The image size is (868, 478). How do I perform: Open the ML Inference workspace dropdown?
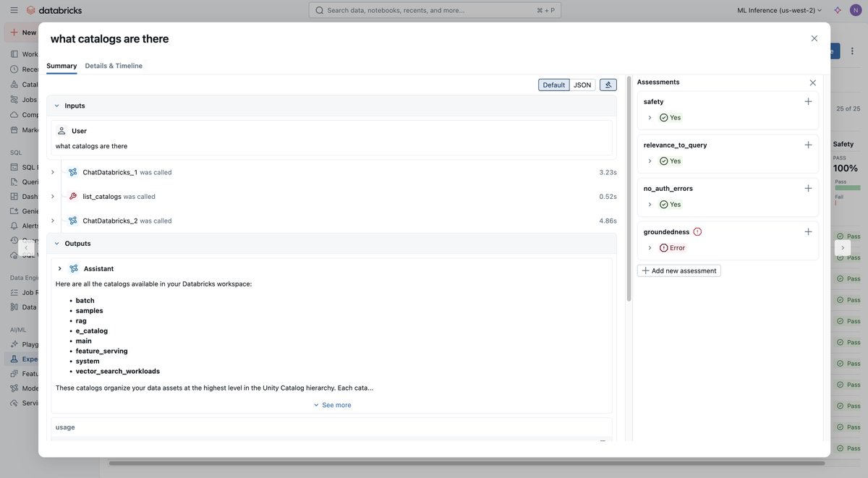780,10
